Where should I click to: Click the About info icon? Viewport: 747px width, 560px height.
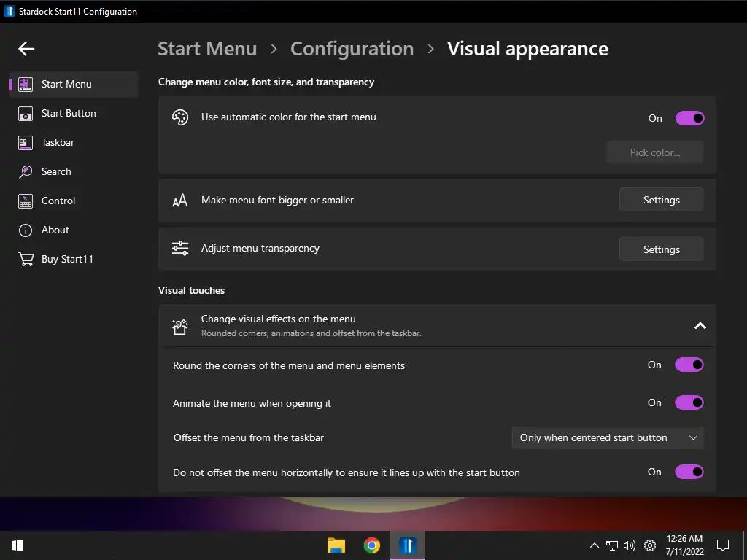(26, 230)
